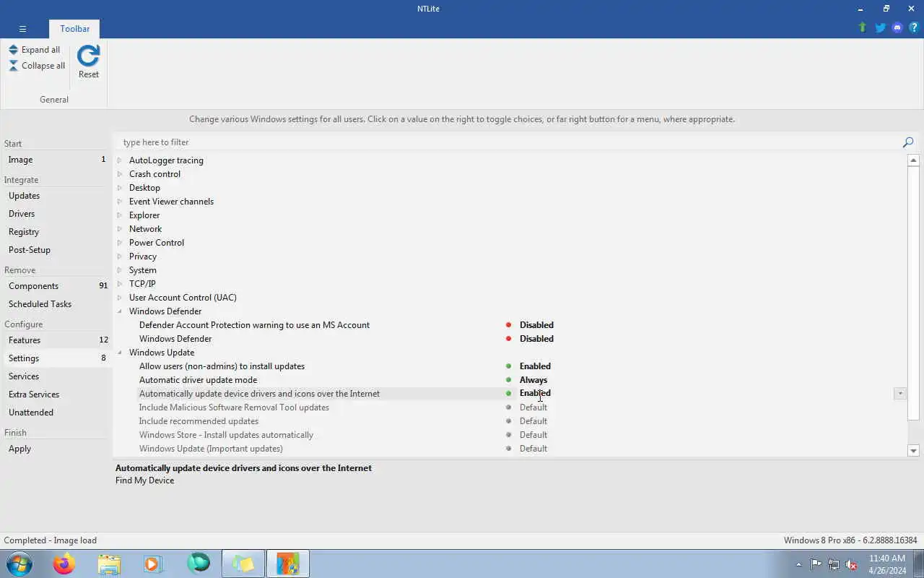Click the Action Center flag icon
This screenshot has height=578, width=924.
coord(816,564)
